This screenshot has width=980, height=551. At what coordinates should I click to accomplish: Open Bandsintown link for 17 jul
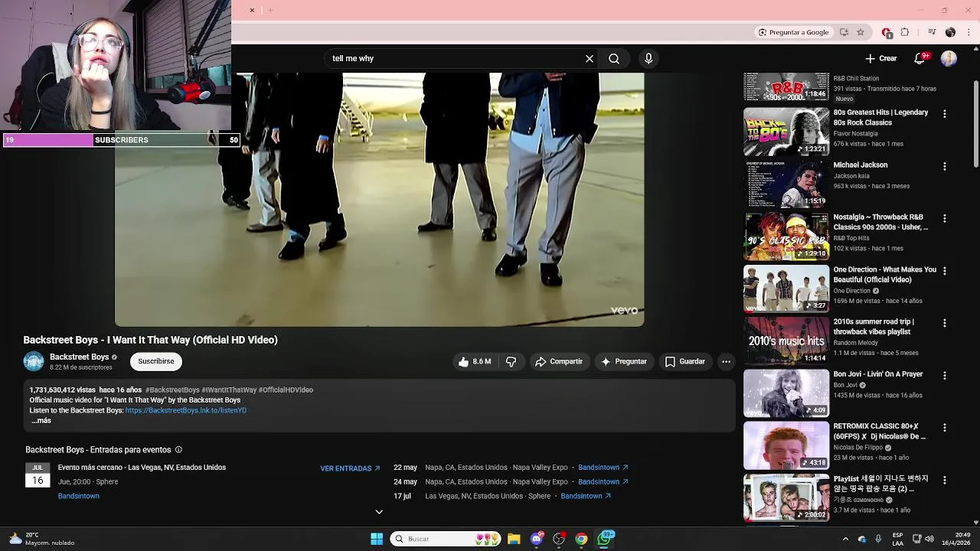click(586, 496)
